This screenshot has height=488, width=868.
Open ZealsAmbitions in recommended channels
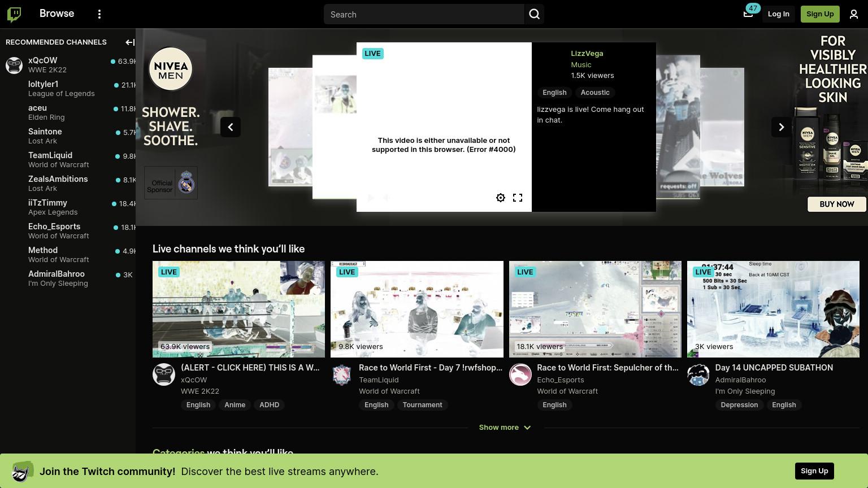[68, 184]
